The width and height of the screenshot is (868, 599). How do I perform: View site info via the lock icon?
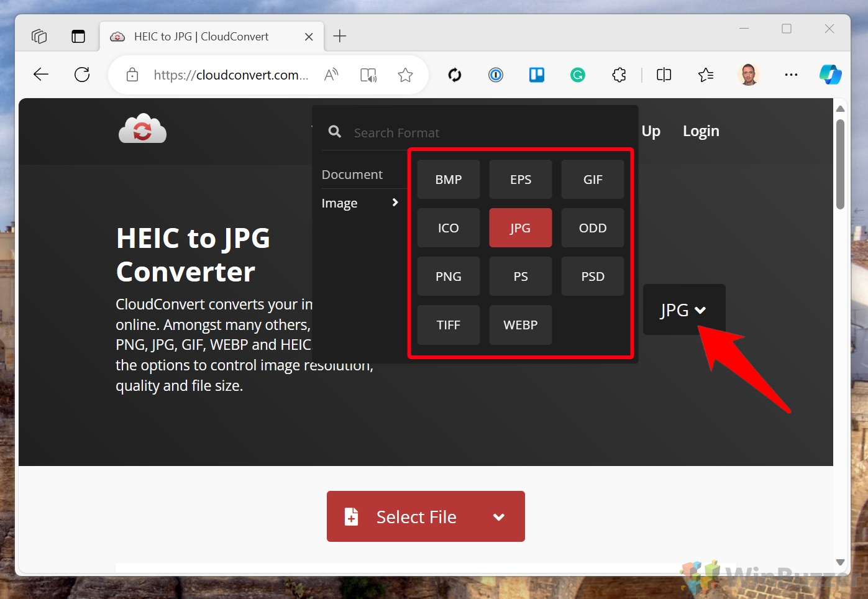(132, 75)
